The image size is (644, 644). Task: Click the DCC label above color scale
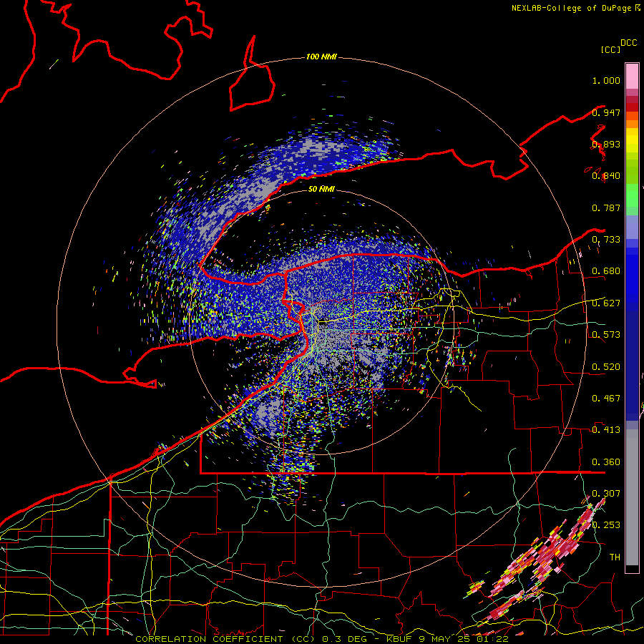[x=629, y=43]
